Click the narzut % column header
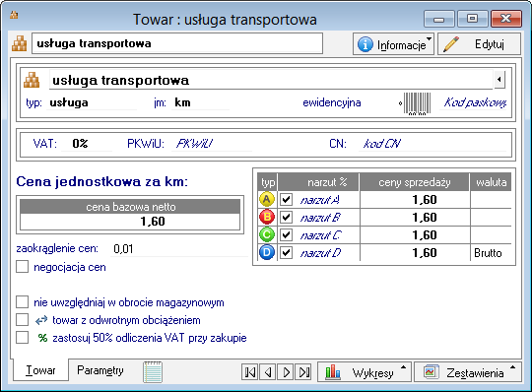This screenshot has width=532, height=392. (x=318, y=182)
